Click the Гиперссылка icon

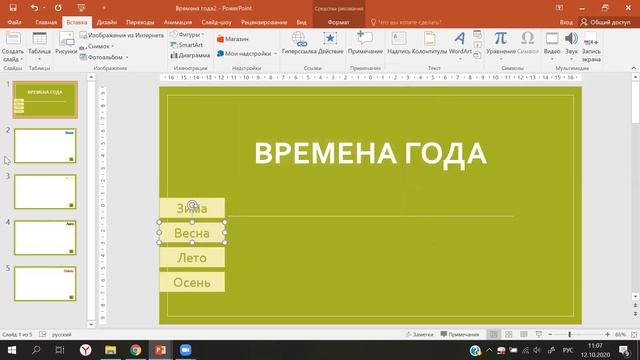pyautogui.click(x=299, y=38)
